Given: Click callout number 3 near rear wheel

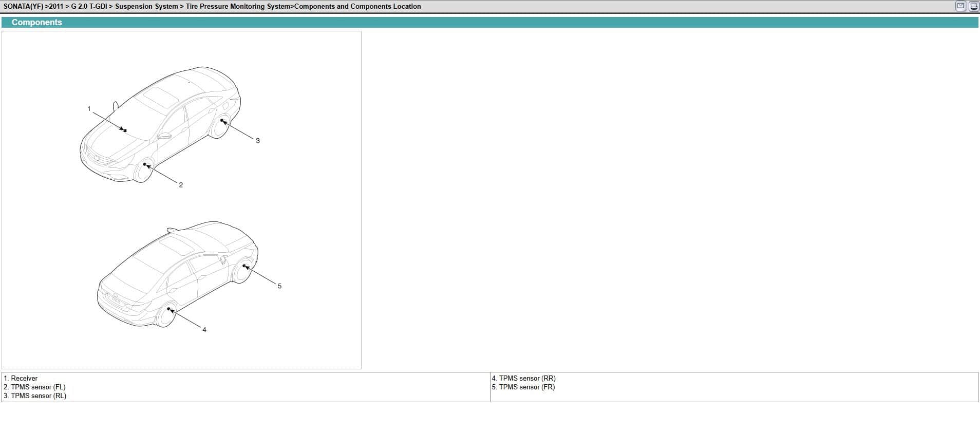Looking at the screenshot, I should tap(258, 141).
